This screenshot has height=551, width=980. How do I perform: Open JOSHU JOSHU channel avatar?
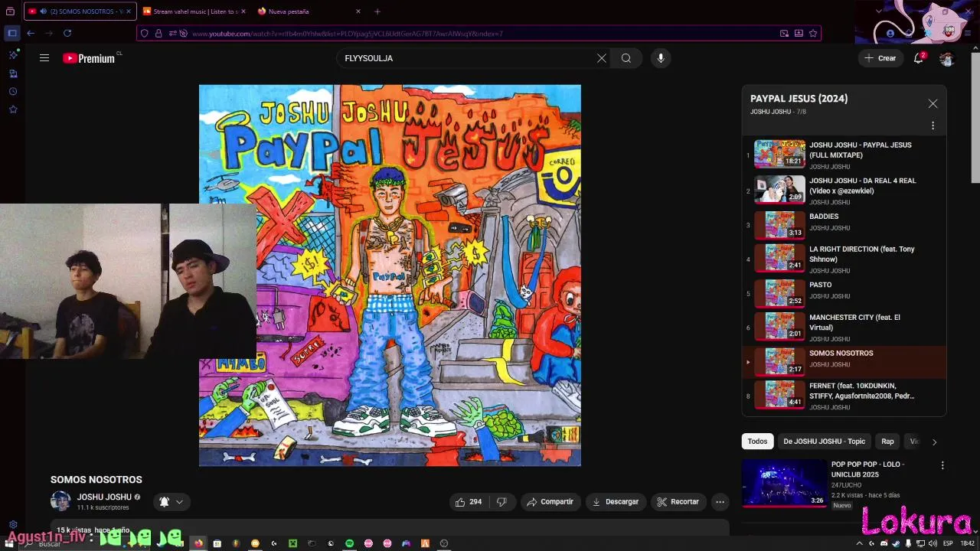60,501
